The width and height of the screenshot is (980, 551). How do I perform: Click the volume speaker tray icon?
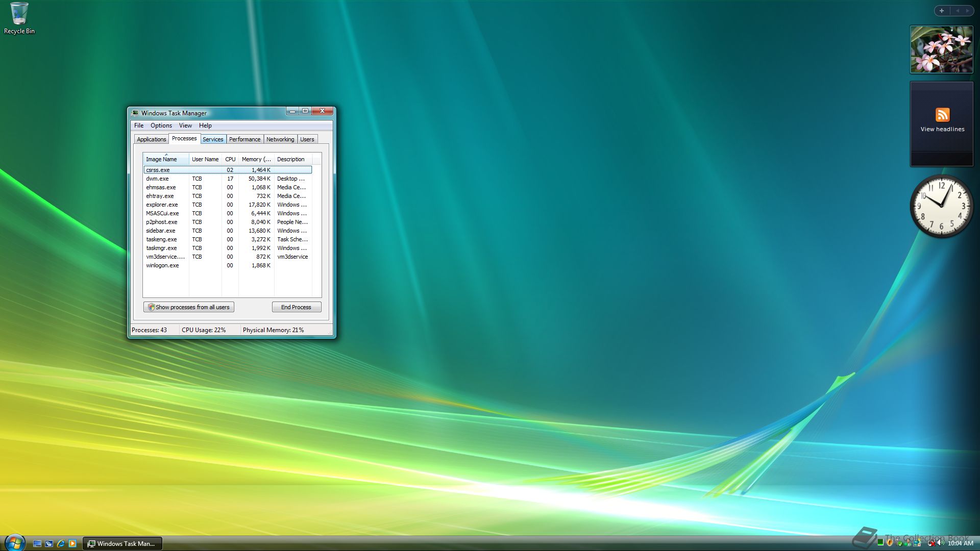pyautogui.click(x=940, y=542)
